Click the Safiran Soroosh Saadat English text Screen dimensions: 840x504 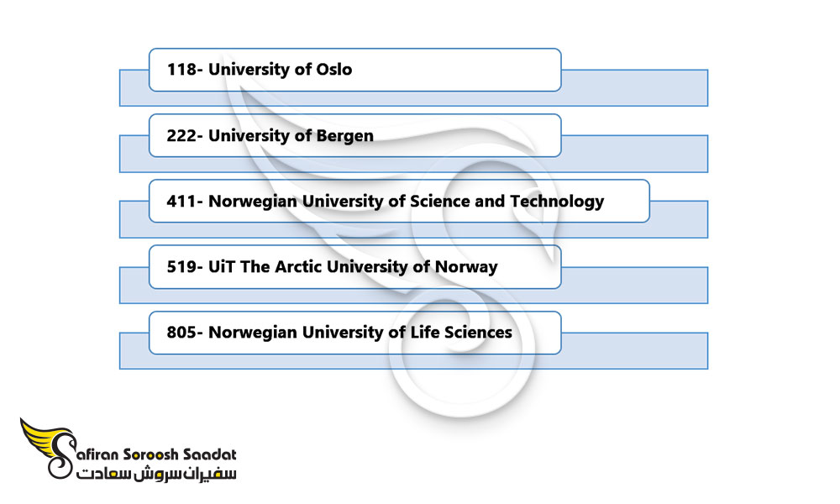coord(156,454)
